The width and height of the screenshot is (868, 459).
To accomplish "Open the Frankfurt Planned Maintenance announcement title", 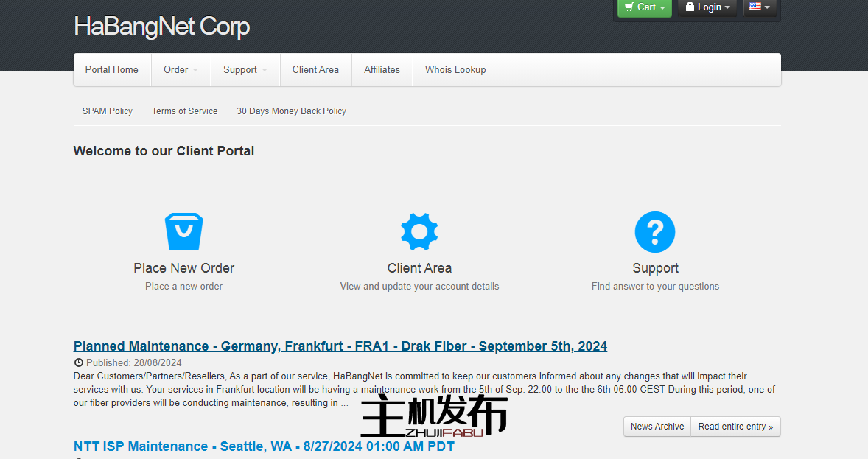I will click(340, 346).
